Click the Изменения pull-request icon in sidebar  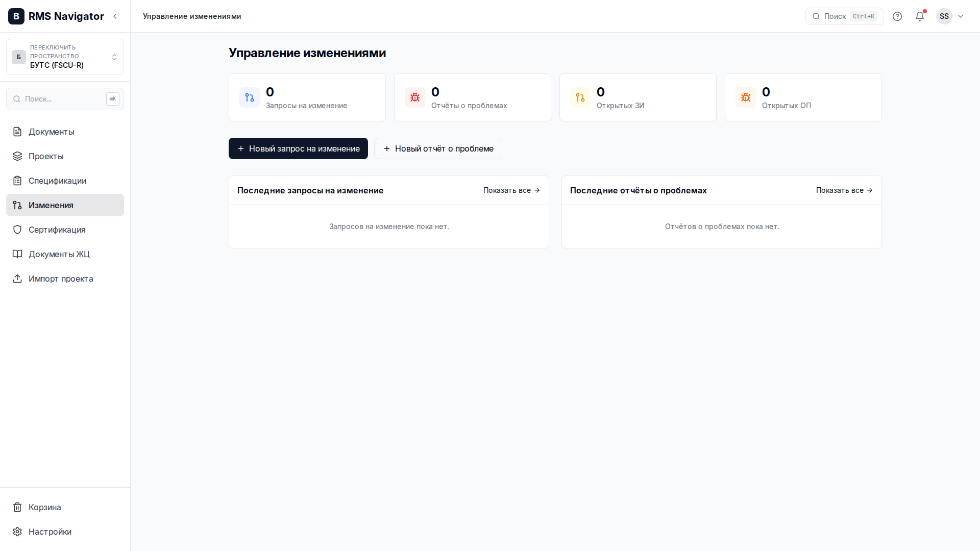tap(17, 205)
